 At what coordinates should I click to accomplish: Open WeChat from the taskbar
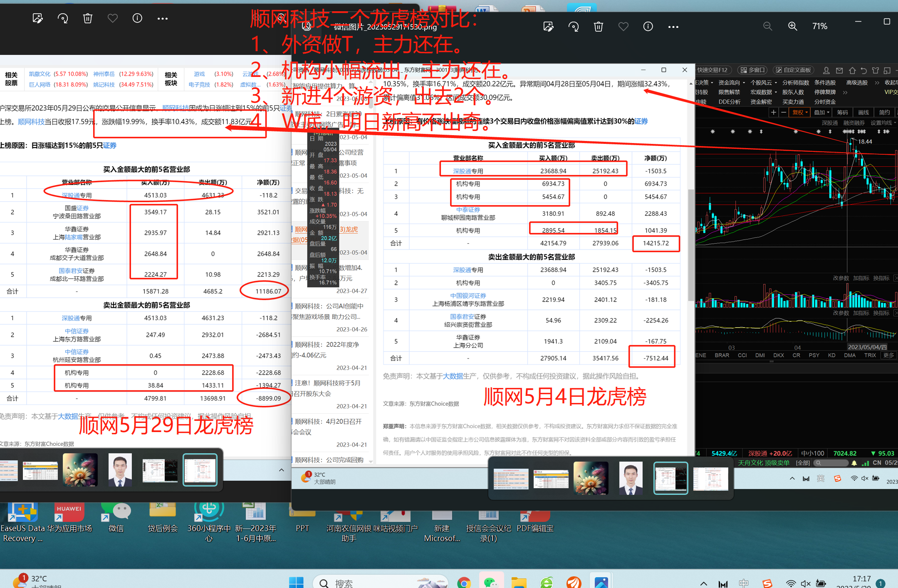(491, 583)
